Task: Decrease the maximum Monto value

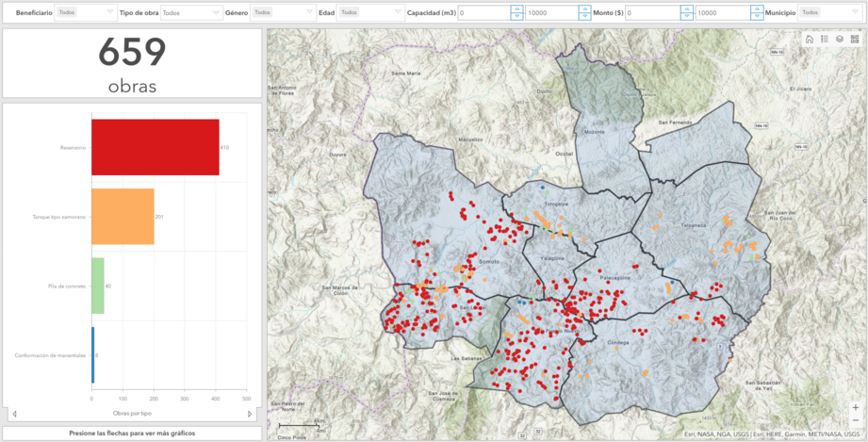Action: click(757, 17)
